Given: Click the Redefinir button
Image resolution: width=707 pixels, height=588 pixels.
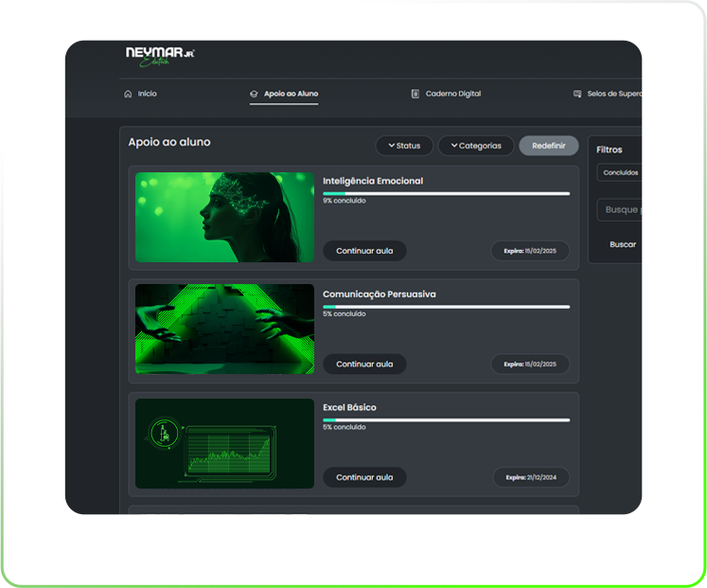Looking at the screenshot, I should tap(549, 146).
